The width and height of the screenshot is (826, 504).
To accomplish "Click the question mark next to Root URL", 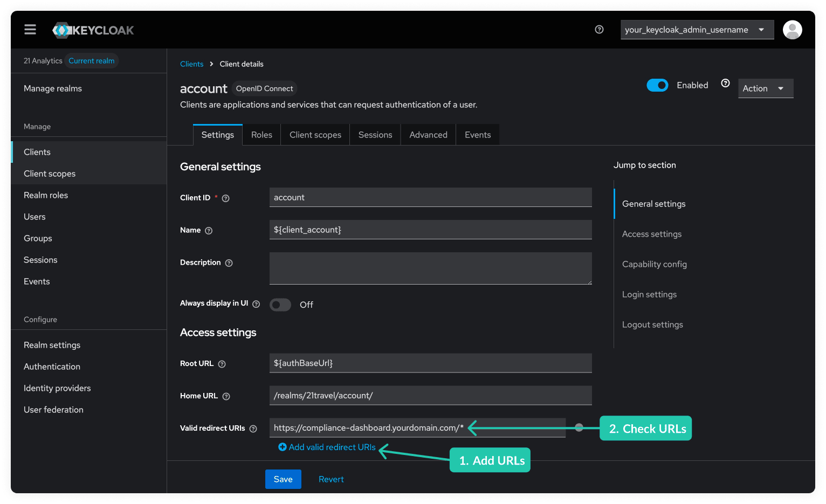I will pyautogui.click(x=222, y=363).
